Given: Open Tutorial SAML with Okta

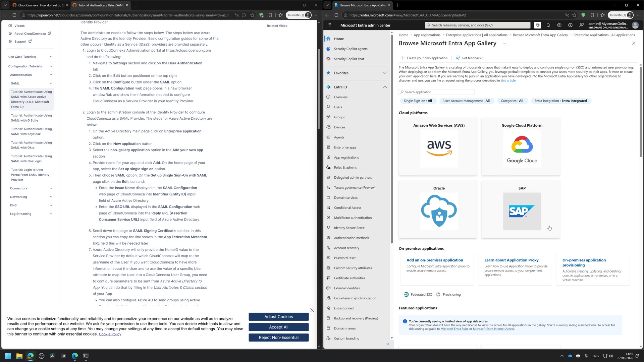Looking at the screenshot, I should click(x=31, y=145).
